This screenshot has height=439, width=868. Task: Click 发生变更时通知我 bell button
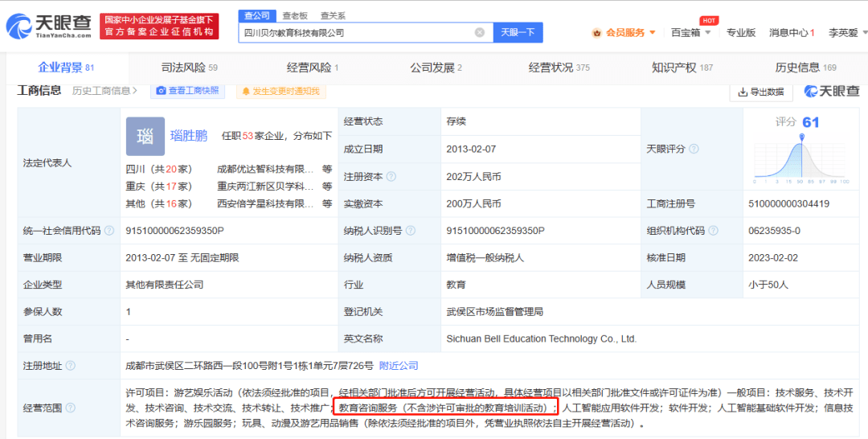point(281,91)
